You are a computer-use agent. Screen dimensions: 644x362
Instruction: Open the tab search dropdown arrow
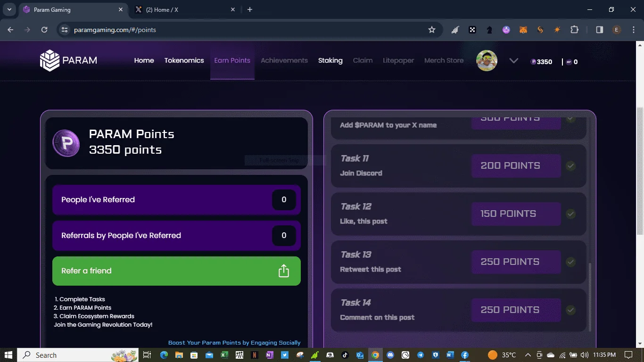tap(9, 9)
